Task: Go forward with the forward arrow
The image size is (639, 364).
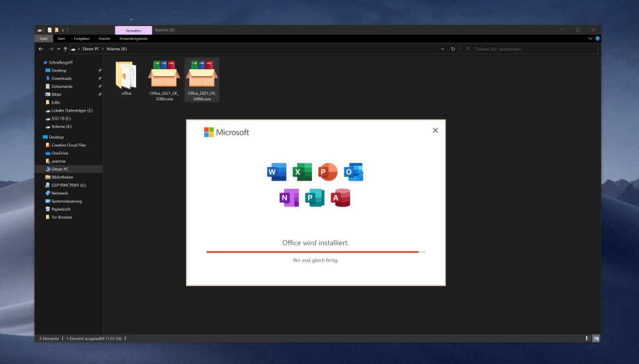Action: [51, 49]
